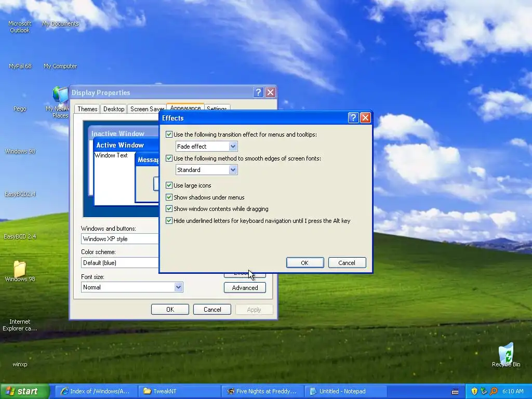Switch to the Desktop tab
Viewport: 532px width, 399px height.
tap(114, 109)
